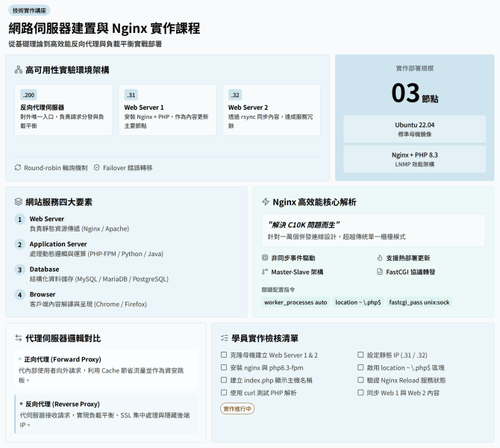Click the 03 節點 count
Image resolution: width=500 pixels, height=448 pixels.
[414, 93]
